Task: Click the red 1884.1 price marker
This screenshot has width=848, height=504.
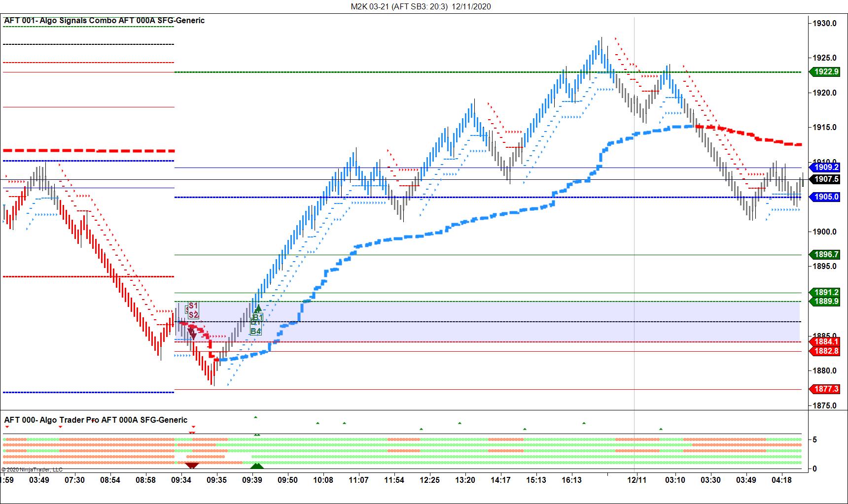Action: point(826,341)
